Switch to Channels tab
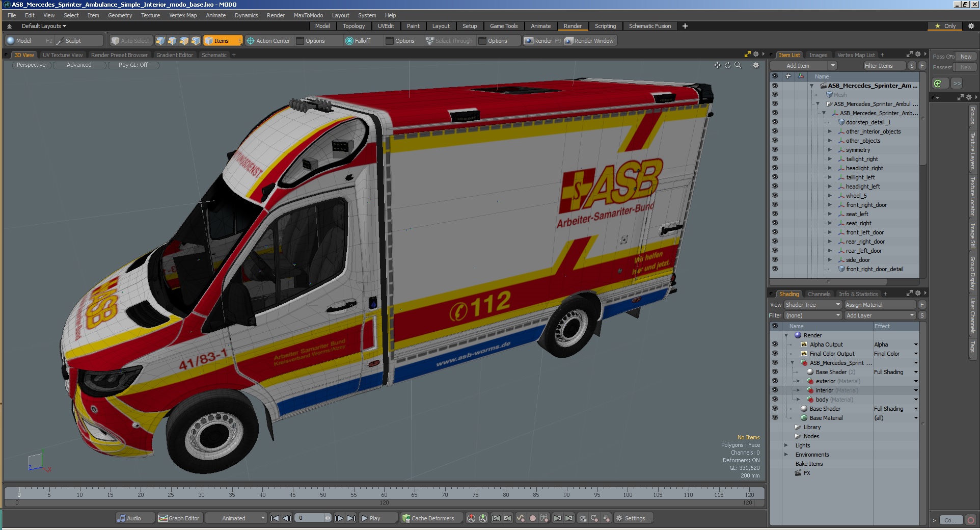 coord(819,294)
